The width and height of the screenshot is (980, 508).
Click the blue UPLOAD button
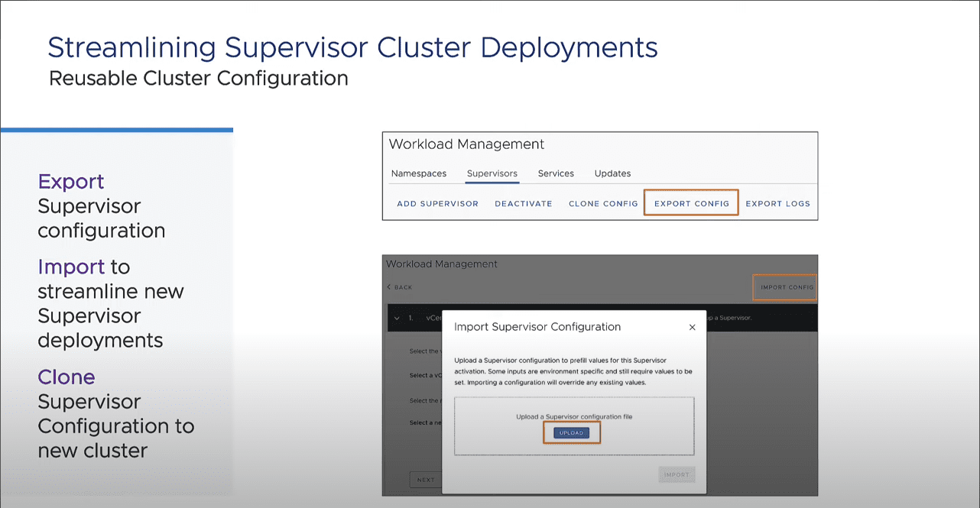tap(571, 433)
